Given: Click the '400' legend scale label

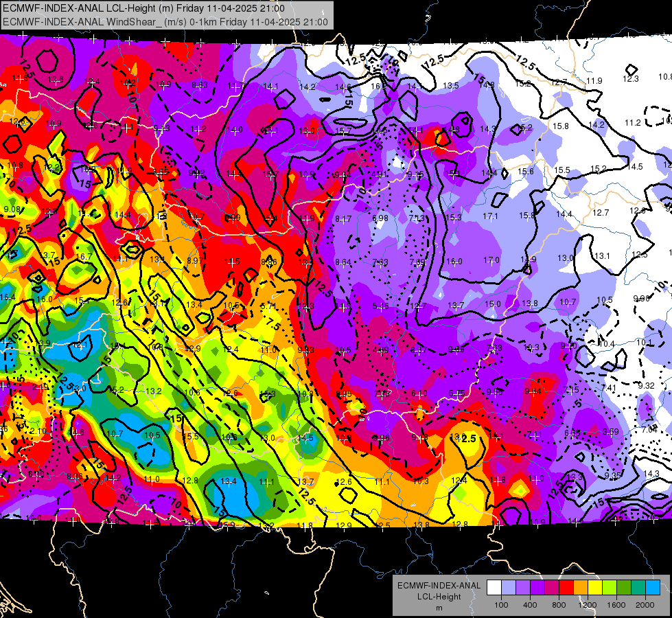Looking at the screenshot, I should (530, 605).
